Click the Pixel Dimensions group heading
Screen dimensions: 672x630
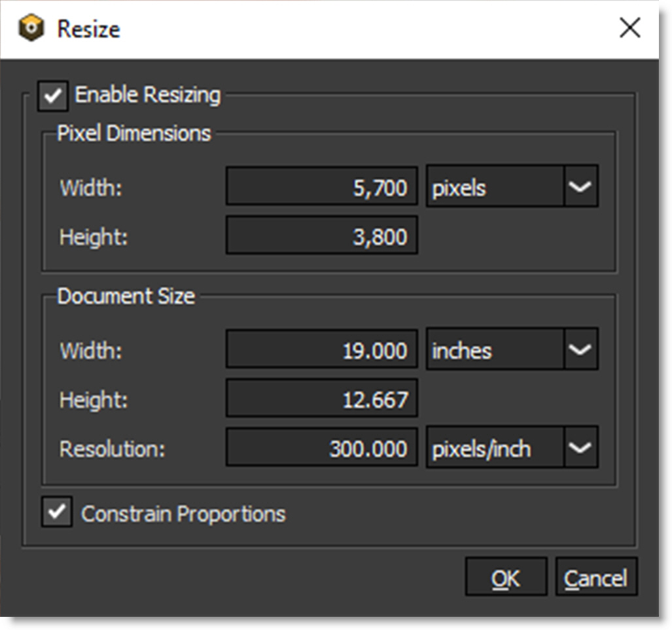click(x=134, y=133)
